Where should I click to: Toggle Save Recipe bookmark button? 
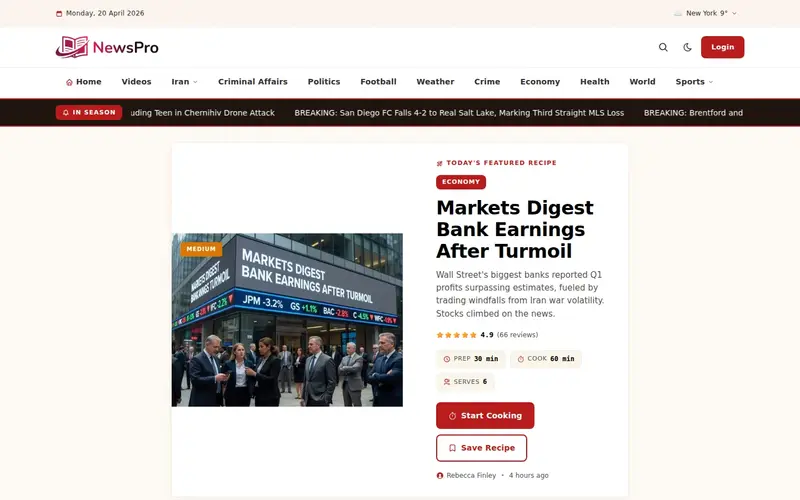pos(481,448)
